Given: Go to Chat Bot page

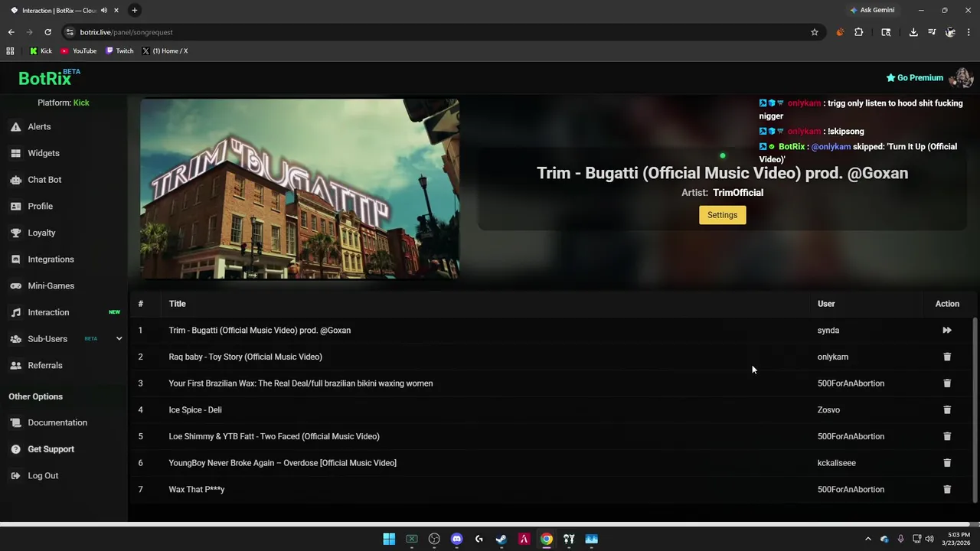Looking at the screenshot, I should [44, 180].
